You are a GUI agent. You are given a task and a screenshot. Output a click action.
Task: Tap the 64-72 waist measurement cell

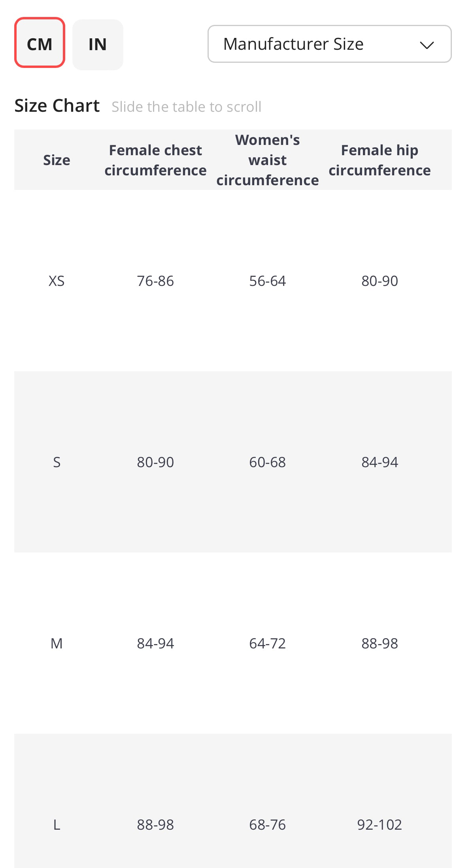[x=268, y=643]
